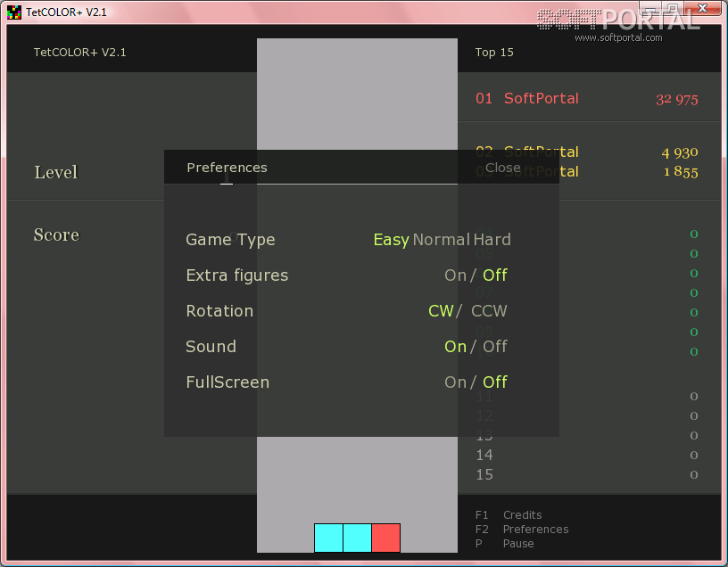Click the Rotation label
Screen dimensions: 728x567
tap(219, 311)
